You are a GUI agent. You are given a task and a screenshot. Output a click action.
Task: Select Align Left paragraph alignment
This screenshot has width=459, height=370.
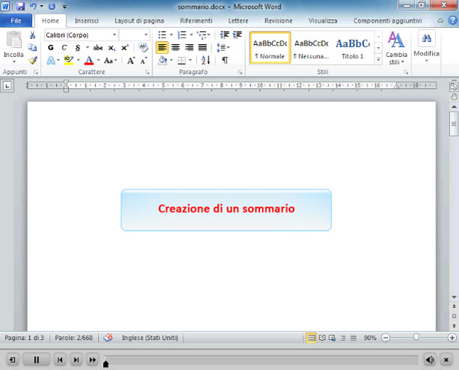(162, 48)
